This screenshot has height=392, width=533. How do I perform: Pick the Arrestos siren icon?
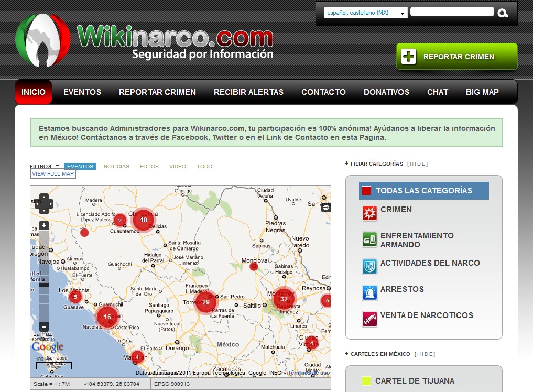point(369,292)
